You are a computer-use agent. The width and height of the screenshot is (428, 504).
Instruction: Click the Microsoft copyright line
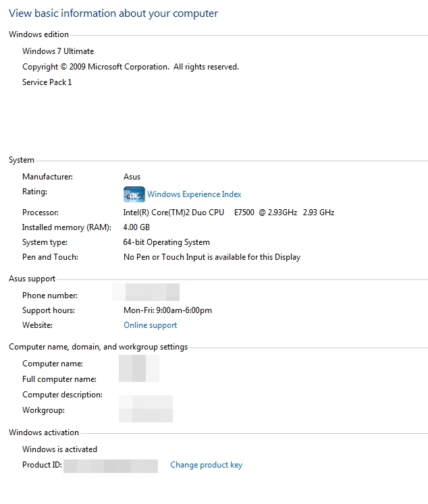[x=130, y=67]
